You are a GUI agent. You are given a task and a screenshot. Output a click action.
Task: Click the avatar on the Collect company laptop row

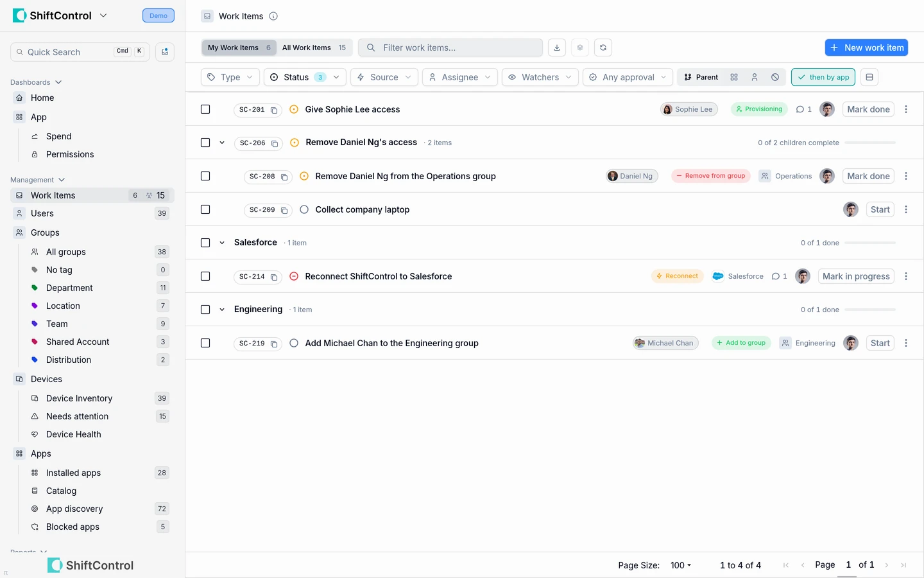pos(851,209)
